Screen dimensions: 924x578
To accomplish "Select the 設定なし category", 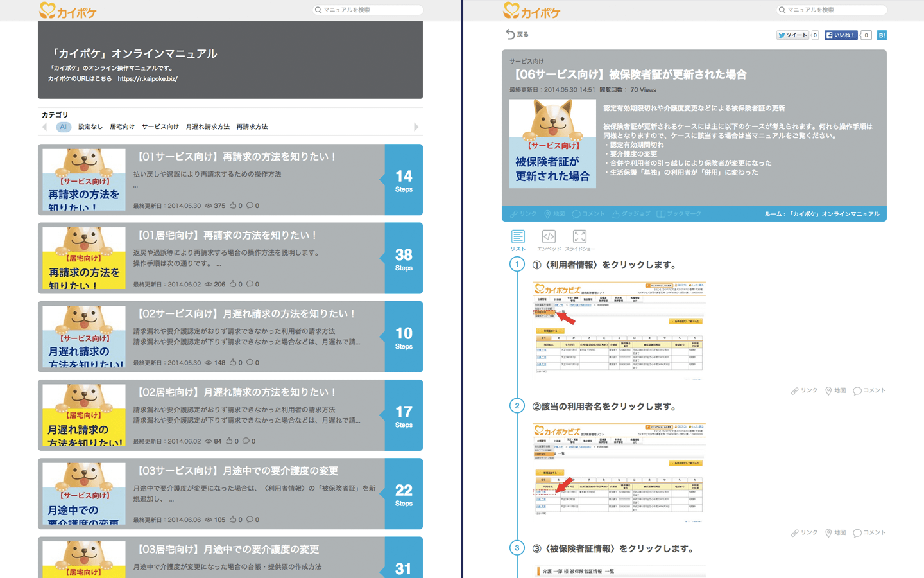I will pyautogui.click(x=90, y=127).
